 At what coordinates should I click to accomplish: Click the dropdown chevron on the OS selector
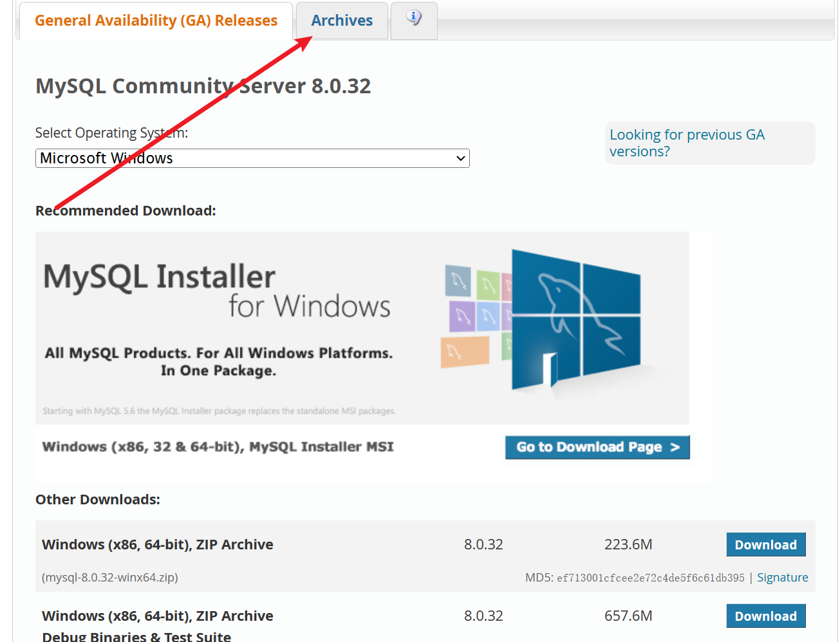coord(460,158)
